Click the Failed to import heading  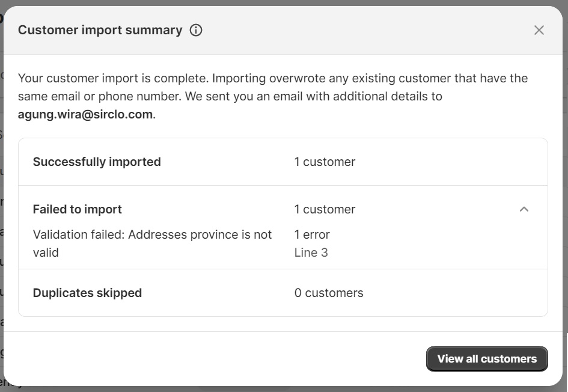(x=77, y=209)
